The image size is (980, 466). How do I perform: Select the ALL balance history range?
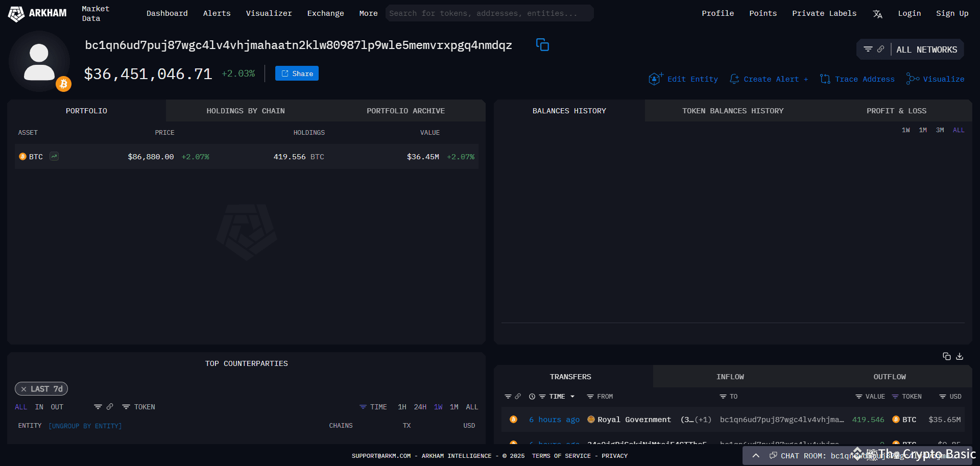[x=959, y=130]
